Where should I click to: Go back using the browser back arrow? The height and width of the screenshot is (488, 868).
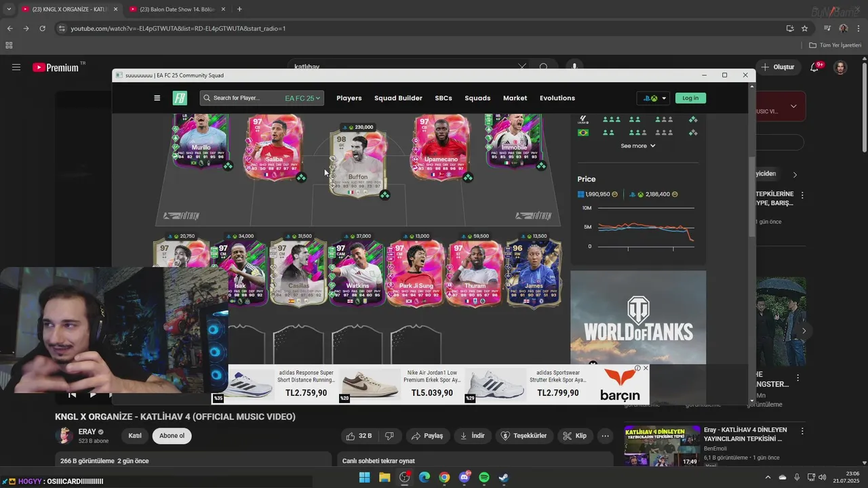coord(9,28)
